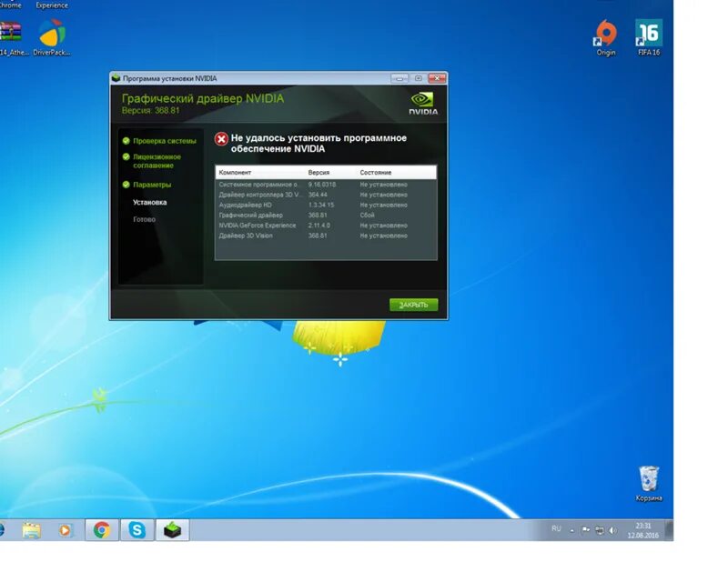Click the ЗАКРЫТЬ button in NVIDIA installer
728x582 pixels.
(413, 305)
